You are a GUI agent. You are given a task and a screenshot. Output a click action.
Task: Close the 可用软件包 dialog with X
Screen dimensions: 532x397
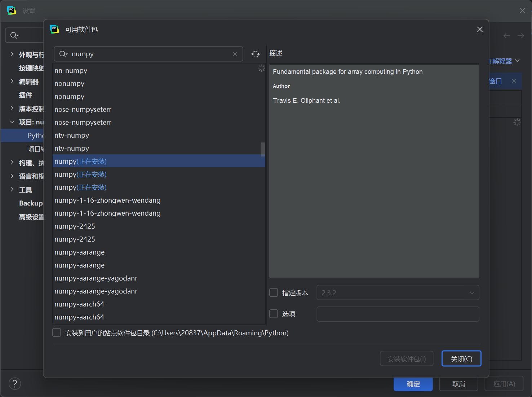[480, 30]
